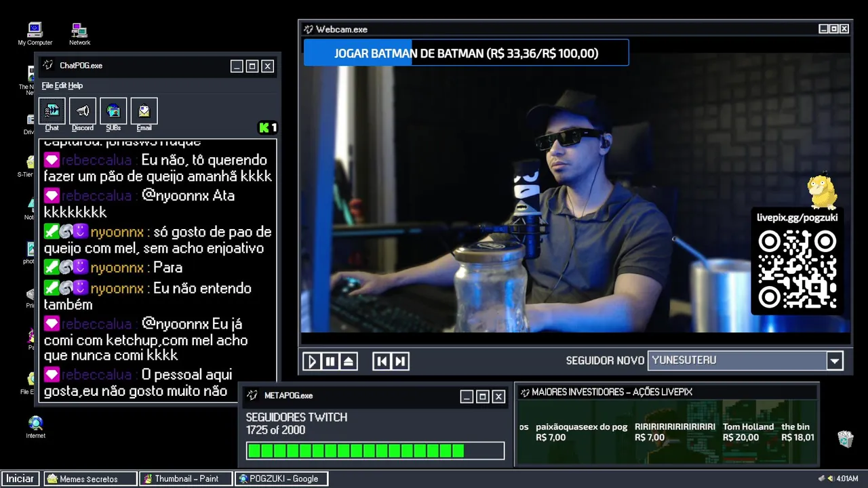Click pink badge beside 'O pessoal aqui'

pyautogui.click(x=52, y=374)
